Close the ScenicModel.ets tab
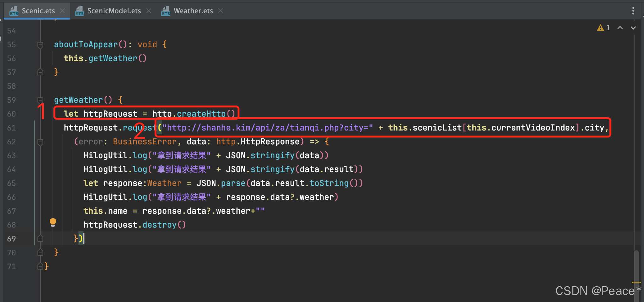644x302 pixels. (148, 10)
